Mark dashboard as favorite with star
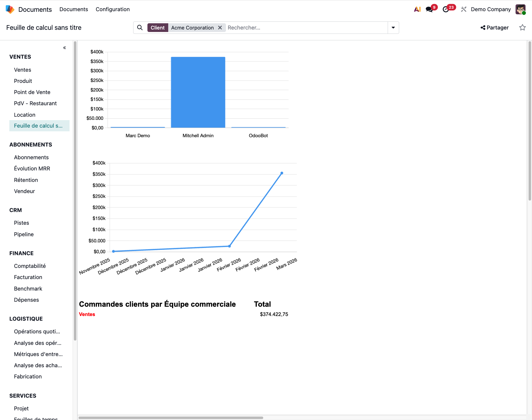The width and height of the screenshot is (532, 420). 522,28
